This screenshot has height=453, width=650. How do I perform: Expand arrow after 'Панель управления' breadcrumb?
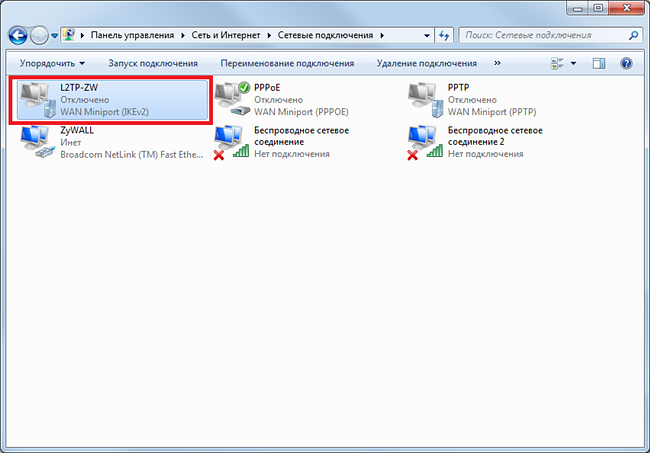(183, 36)
